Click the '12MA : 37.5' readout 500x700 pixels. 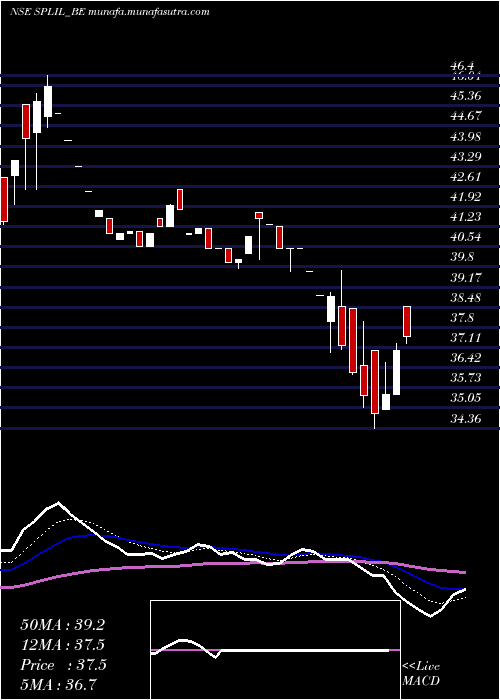click(63, 645)
